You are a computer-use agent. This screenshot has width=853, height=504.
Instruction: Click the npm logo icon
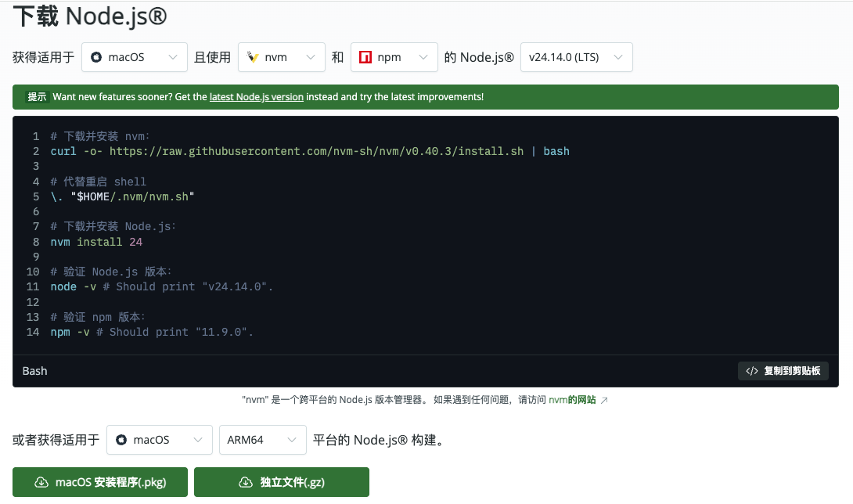364,56
